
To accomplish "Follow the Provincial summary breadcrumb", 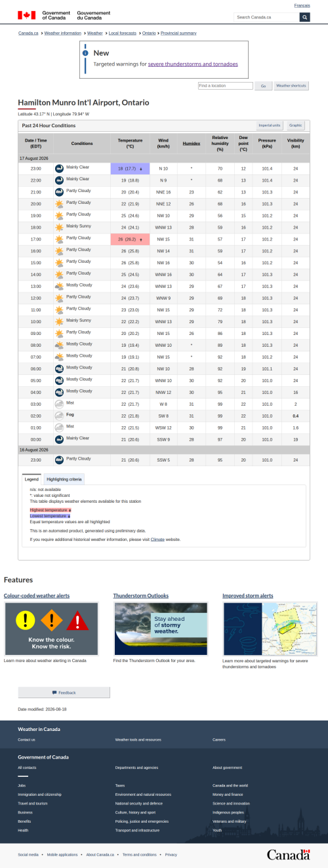I will (178, 33).
